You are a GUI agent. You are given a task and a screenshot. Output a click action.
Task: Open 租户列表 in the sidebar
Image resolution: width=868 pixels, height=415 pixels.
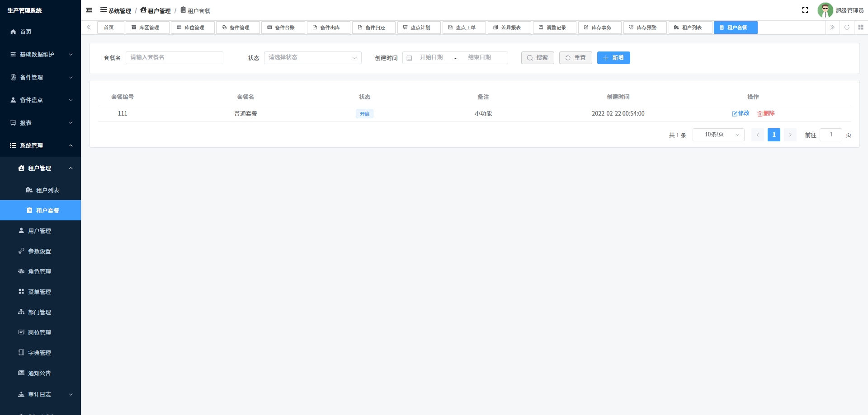[x=40, y=190]
